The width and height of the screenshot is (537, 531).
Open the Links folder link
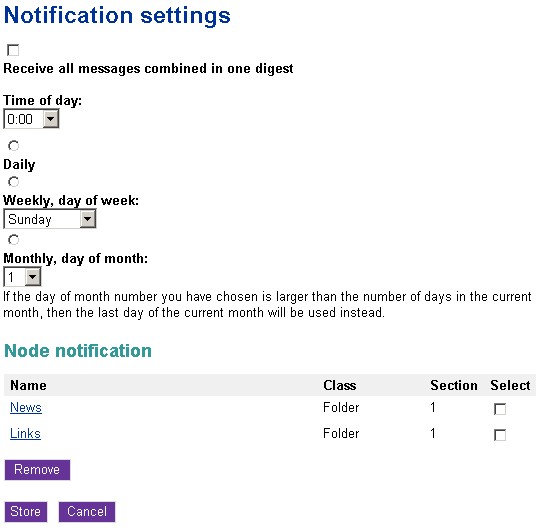pos(25,433)
